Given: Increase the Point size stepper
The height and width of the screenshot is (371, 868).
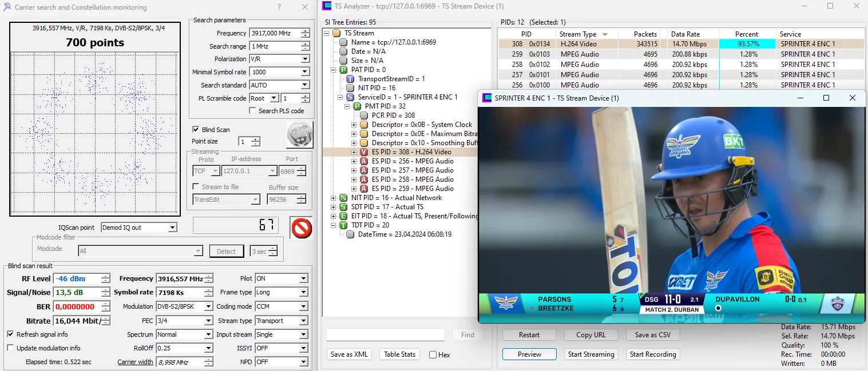Looking at the screenshot, I should 256,139.
